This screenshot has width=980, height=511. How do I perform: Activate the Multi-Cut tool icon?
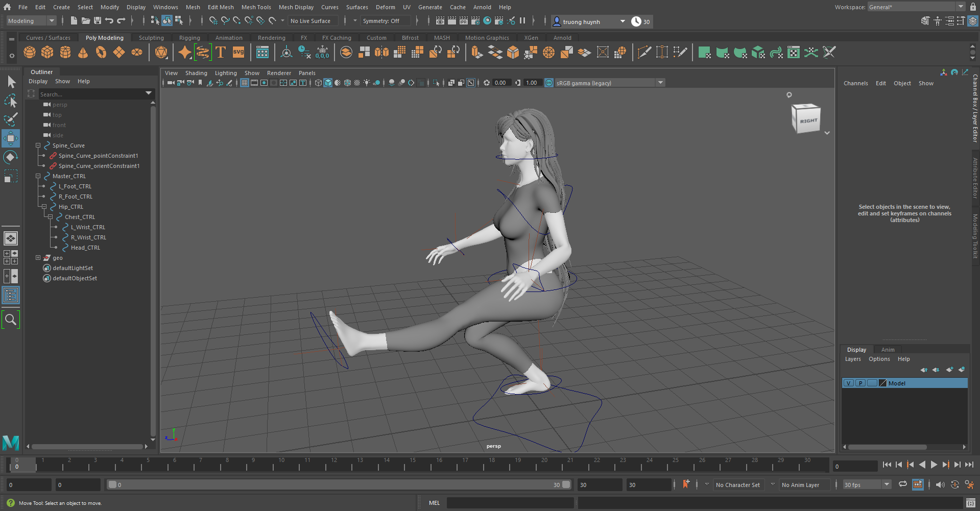tap(644, 52)
